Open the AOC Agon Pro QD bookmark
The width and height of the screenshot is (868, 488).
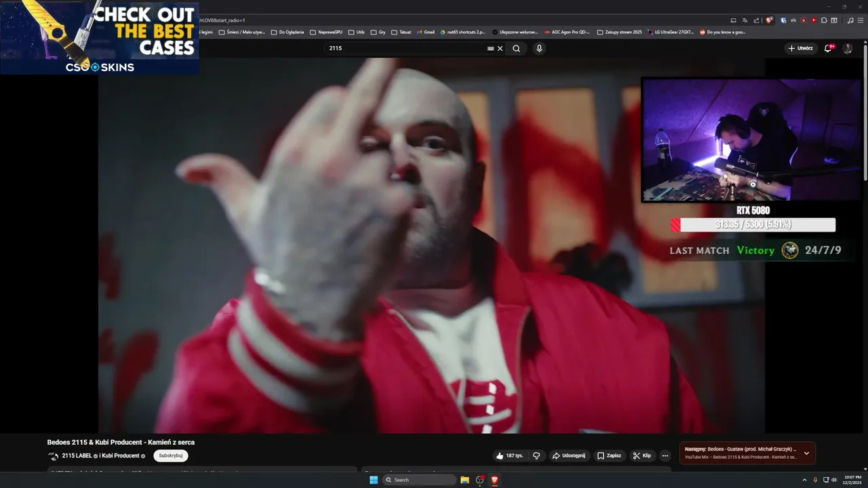click(567, 32)
